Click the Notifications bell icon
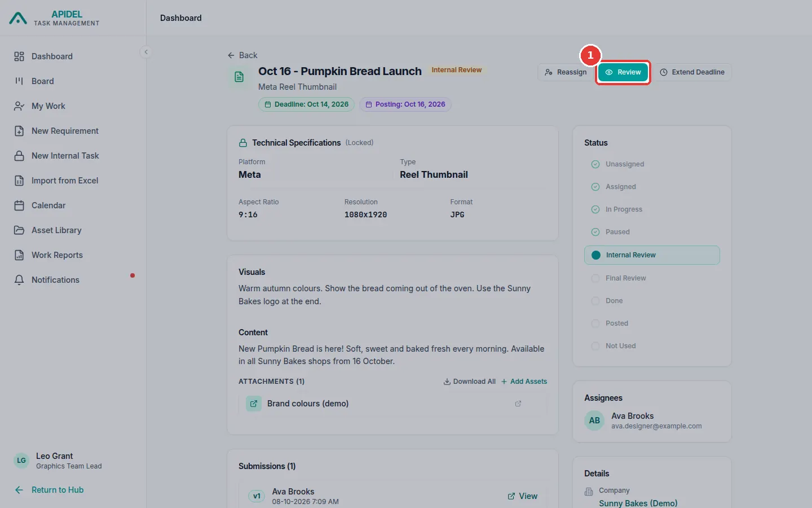Screen dimensions: 812x508 19,280
